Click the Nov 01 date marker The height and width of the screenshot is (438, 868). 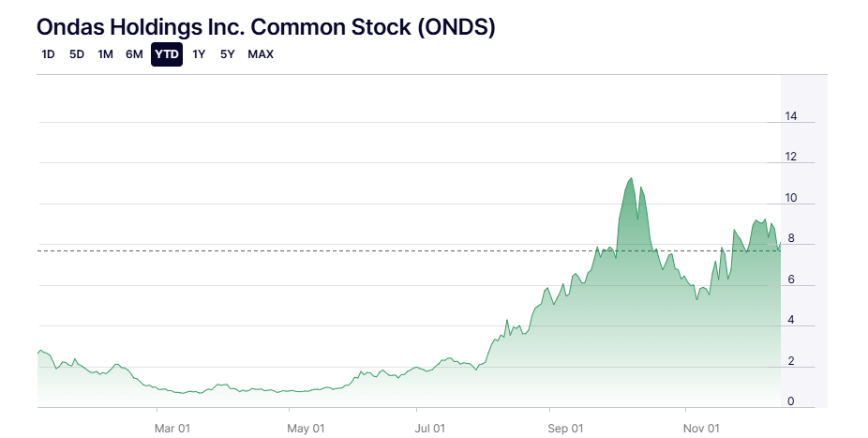pos(700,428)
